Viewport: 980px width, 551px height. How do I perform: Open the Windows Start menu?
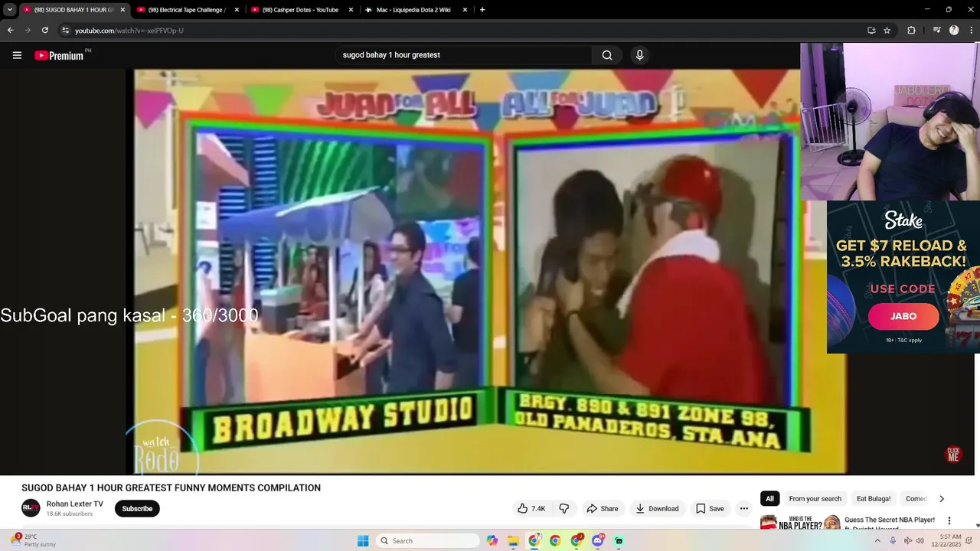point(363,541)
